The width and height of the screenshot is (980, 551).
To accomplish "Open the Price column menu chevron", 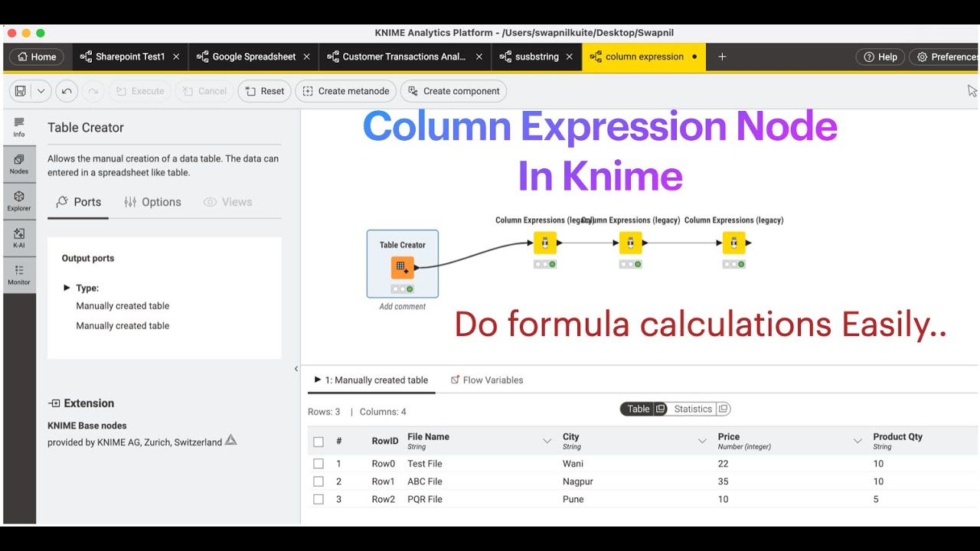I will (x=857, y=441).
